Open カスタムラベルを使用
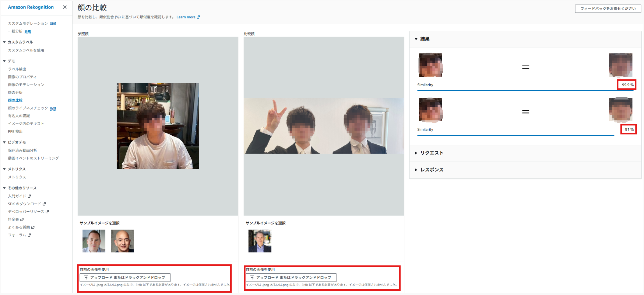The width and height of the screenshot is (644, 295). [26, 50]
